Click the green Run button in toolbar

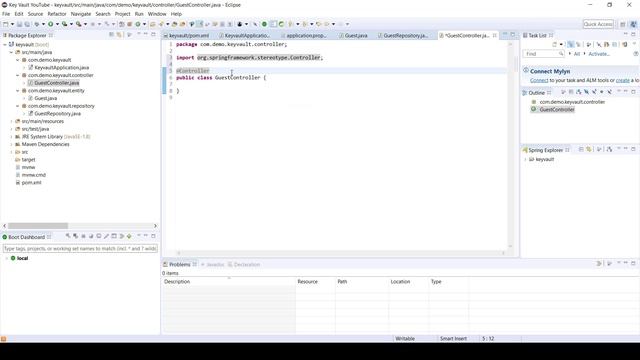pos(51,24)
